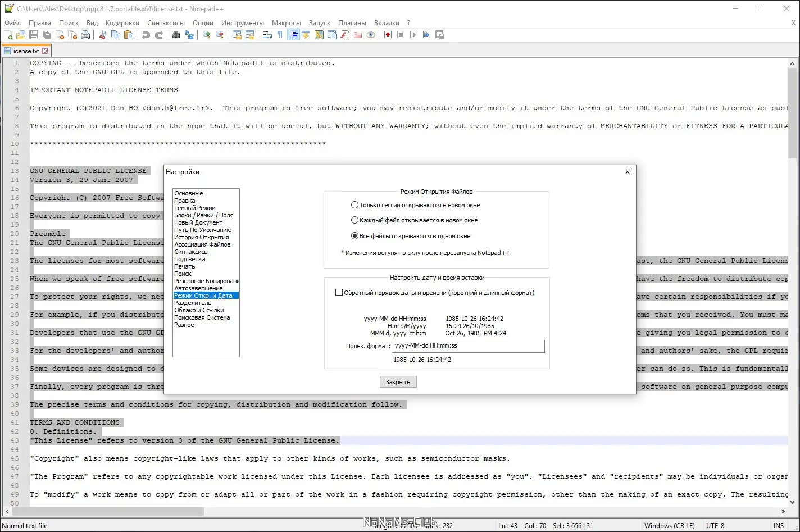Click the Open file folder icon
The width and height of the screenshot is (800, 532).
21,35
